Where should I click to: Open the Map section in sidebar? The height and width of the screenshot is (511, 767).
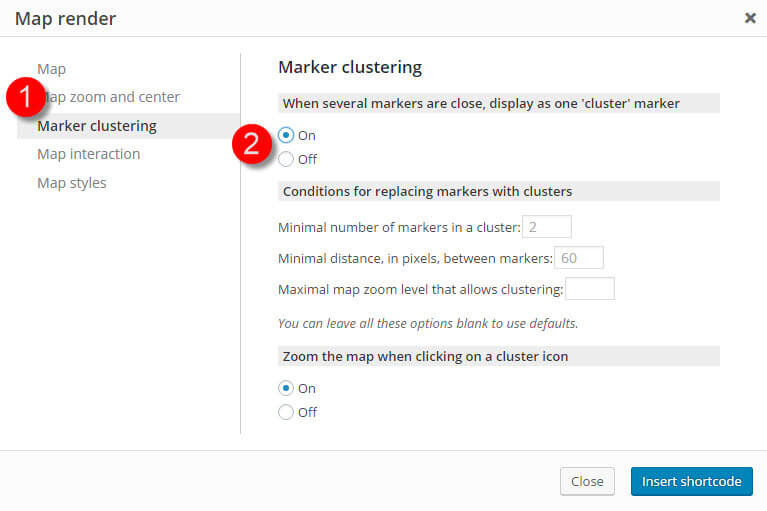click(51, 69)
